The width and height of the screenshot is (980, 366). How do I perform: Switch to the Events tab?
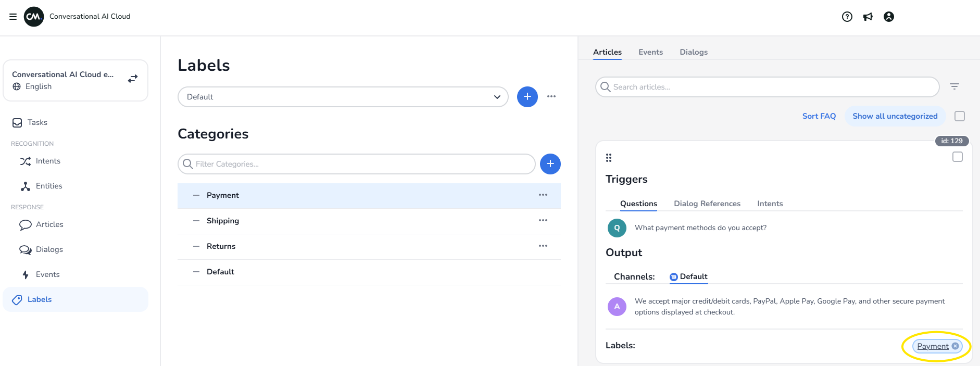(650, 52)
